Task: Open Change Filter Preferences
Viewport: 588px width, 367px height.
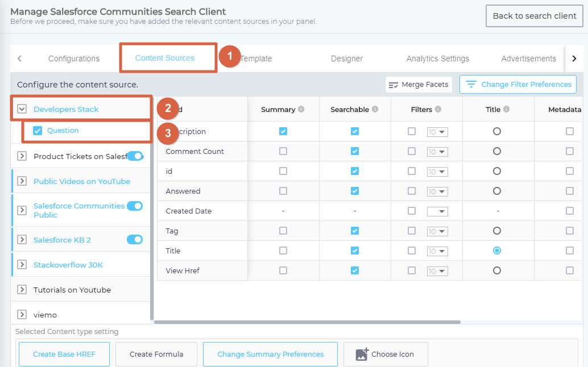Action: [x=518, y=85]
